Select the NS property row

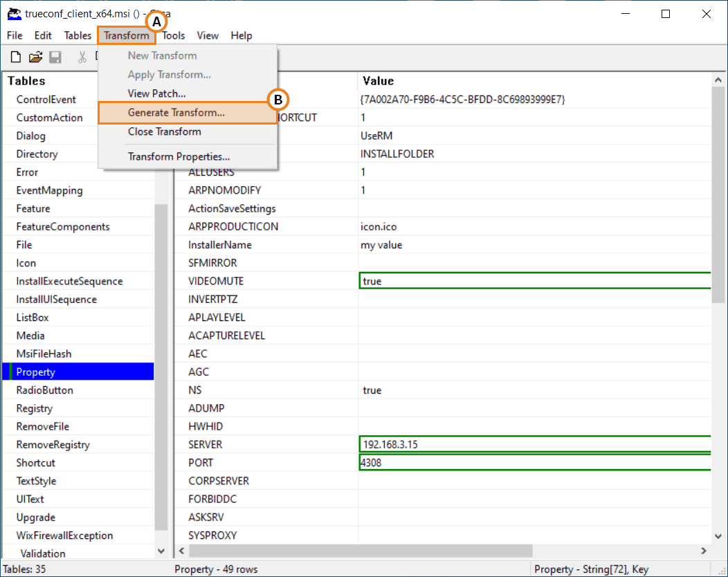(x=442, y=390)
